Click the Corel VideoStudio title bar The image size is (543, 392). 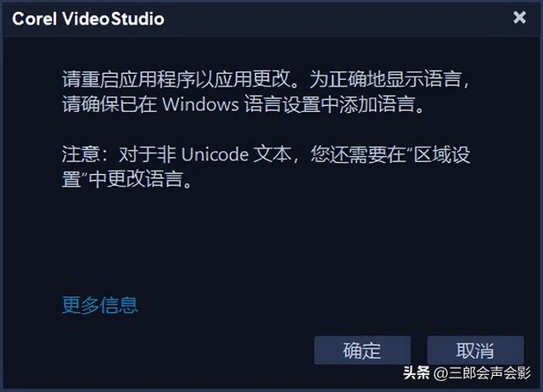coord(270,19)
